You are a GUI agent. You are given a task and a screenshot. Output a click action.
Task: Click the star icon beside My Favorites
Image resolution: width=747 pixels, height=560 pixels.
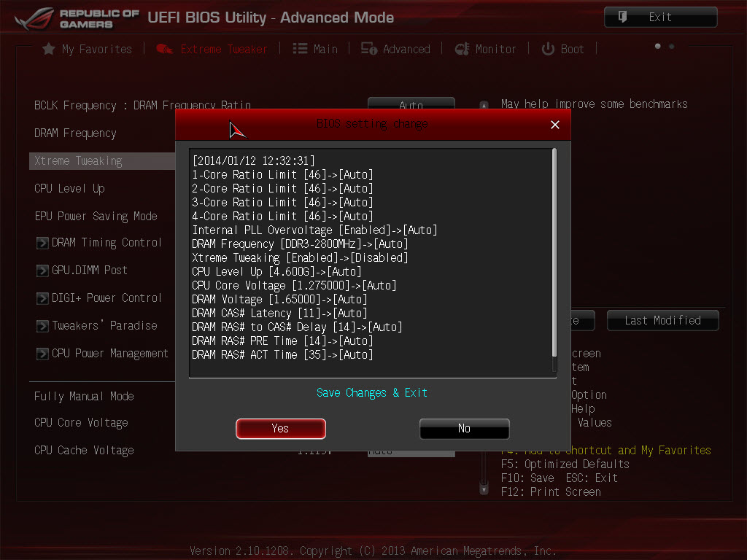point(48,49)
